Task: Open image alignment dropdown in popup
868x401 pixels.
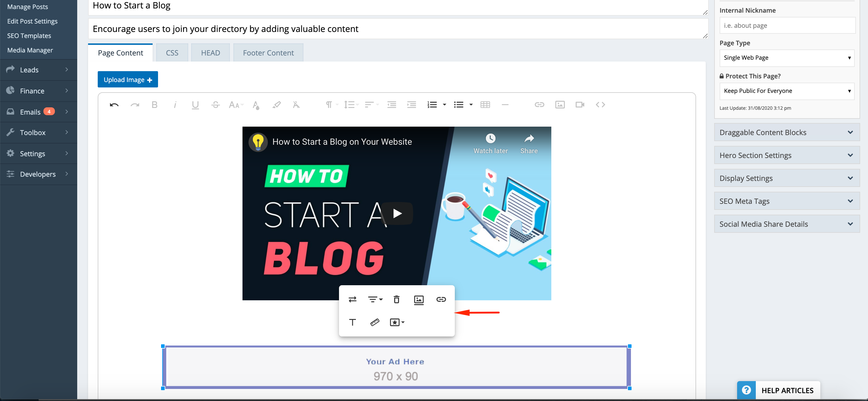Action: pyautogui.click(x=375, y=299)
